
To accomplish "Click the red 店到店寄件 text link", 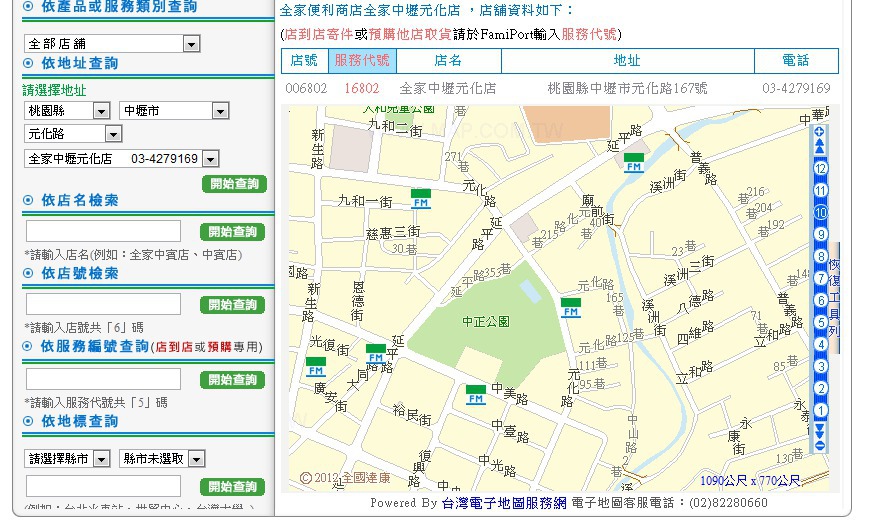I will [319, 35].
